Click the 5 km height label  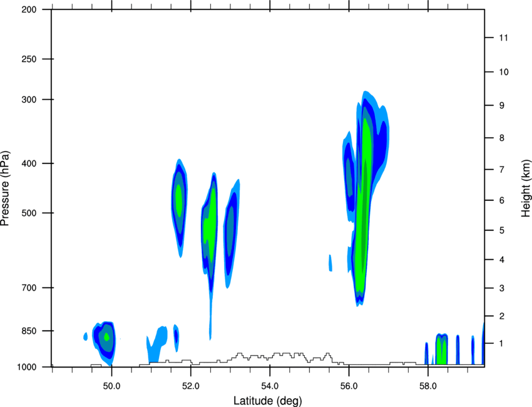point(502,230)
